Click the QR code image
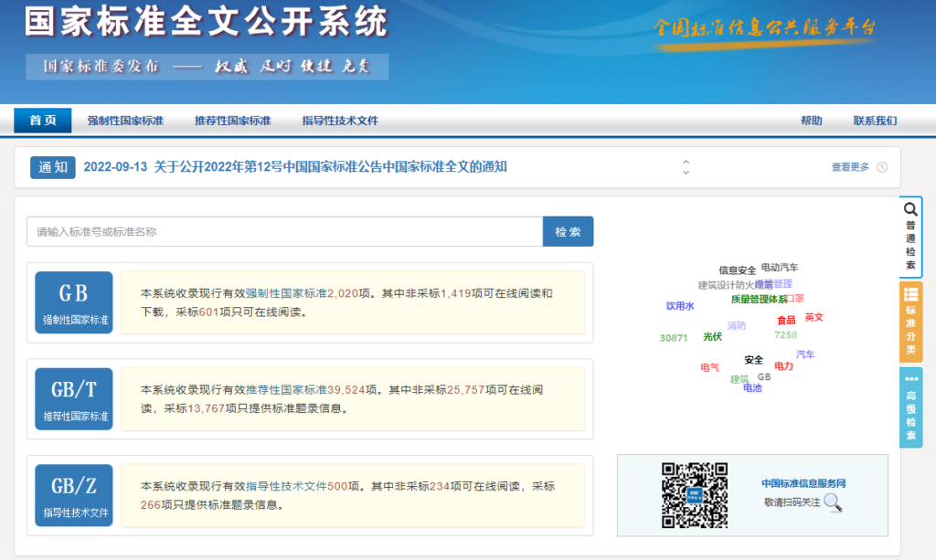 tap(695, 496)
